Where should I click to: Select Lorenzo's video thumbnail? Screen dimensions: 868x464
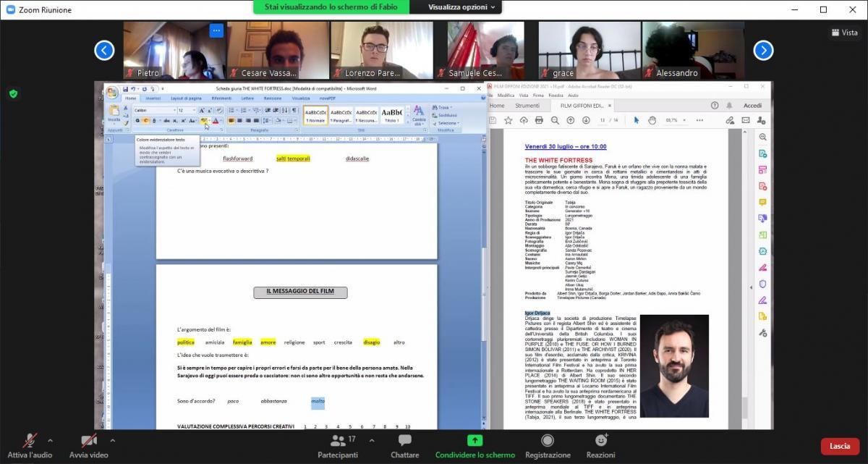[x=381, y=50]
